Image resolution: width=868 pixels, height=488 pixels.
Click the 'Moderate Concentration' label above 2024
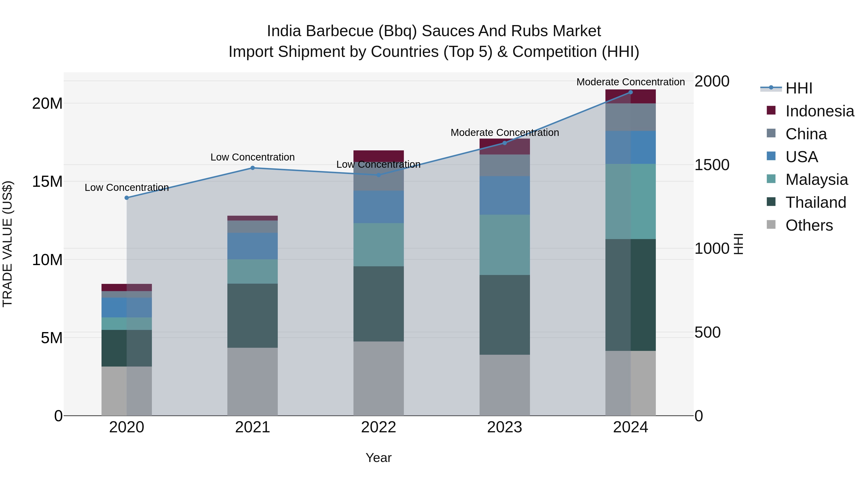point(631,82)
